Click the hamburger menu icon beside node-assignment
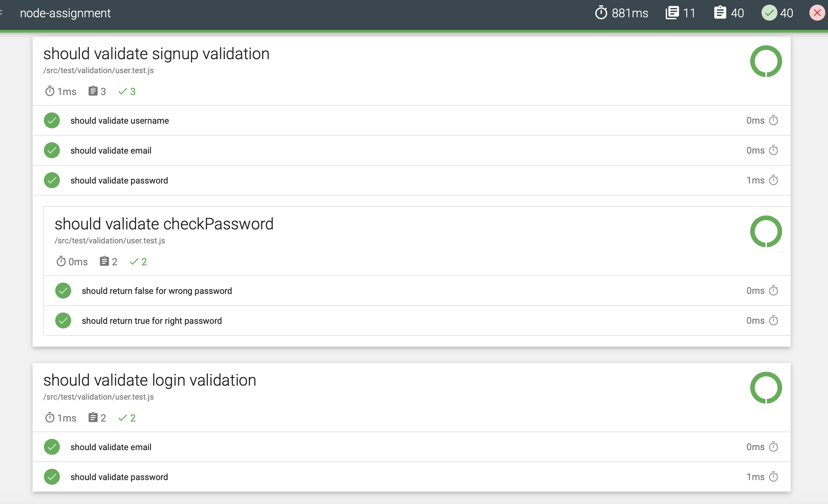Screen dimensions: 828x504 [1, 13]
